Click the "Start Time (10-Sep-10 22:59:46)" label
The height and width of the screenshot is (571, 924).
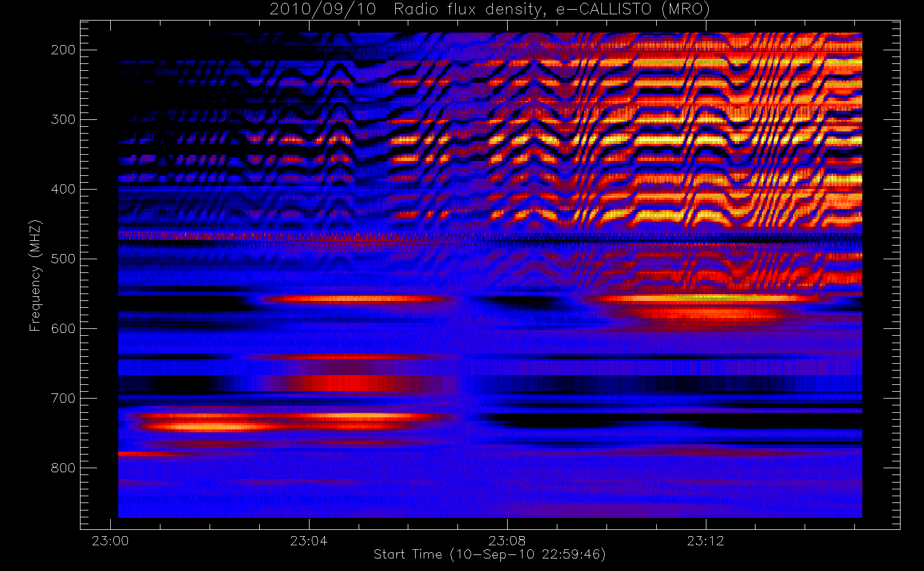click(x=489, y=554)
